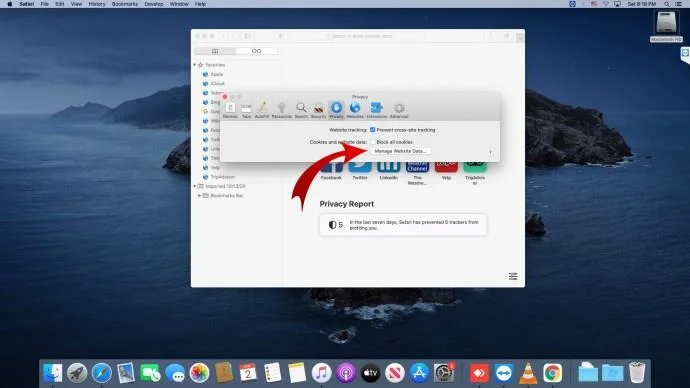Open Notes from the Dock
Image resolution: width=690 pixels, height=388 pixels.
297,373
